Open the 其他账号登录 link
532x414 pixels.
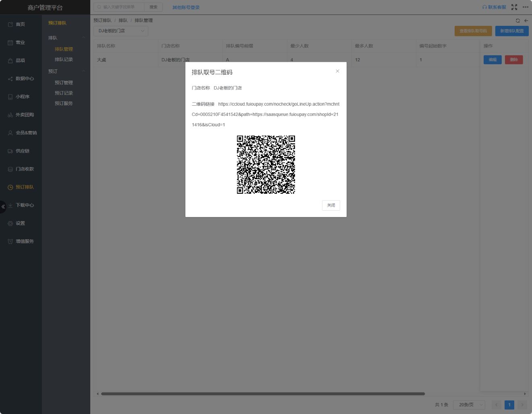(x=186, y=7)
